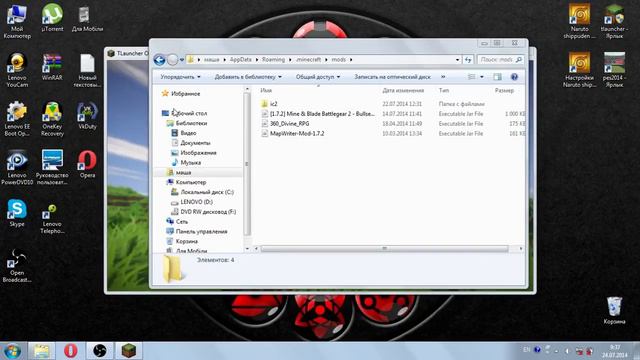640x360 pixels.
Task: Click the change view icon
Action: 471,77
